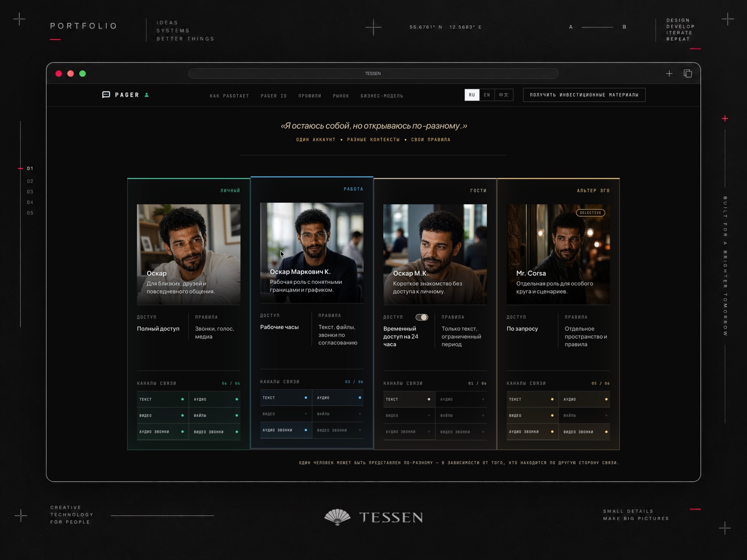Image resolution: width=747 pixels, height=560 pixels.
Task: Toggle Аудио channel in Гости card
Action: click(x=462, y=399)
